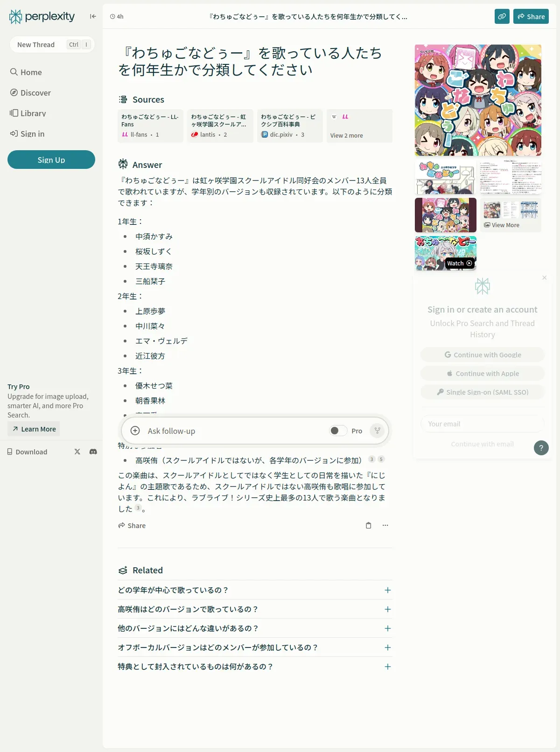Click citation number 5 after 高咲侑
Screen dimensions: 560x752
tap(381, 460)
